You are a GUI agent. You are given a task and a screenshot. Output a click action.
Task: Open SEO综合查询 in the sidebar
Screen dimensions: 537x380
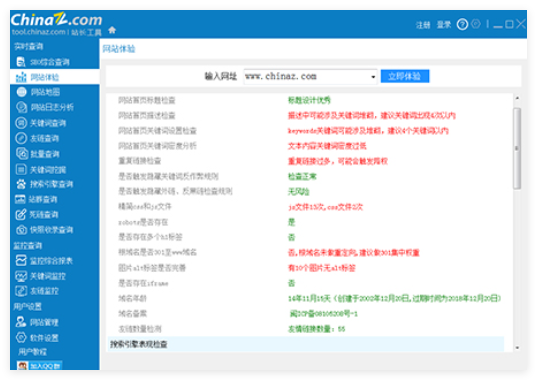43,62
